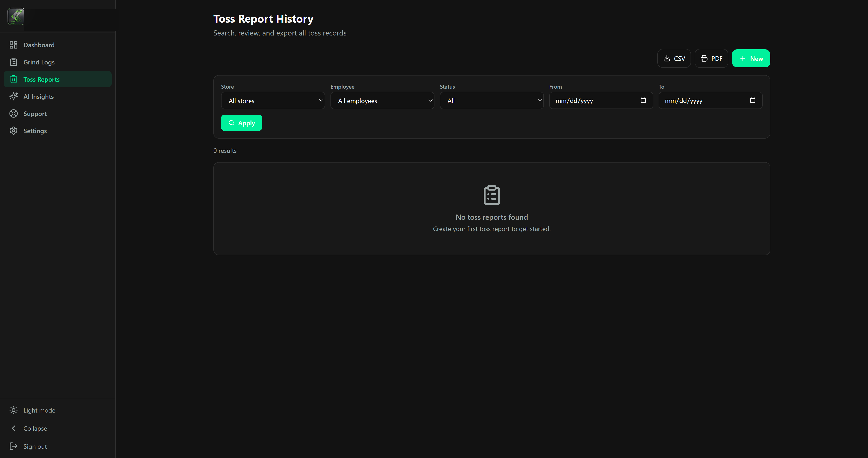Image resolution: width=868 pixels, height=458 pixels.
Task: Click the search icon in the Apply button
Action: coord(231,123)
